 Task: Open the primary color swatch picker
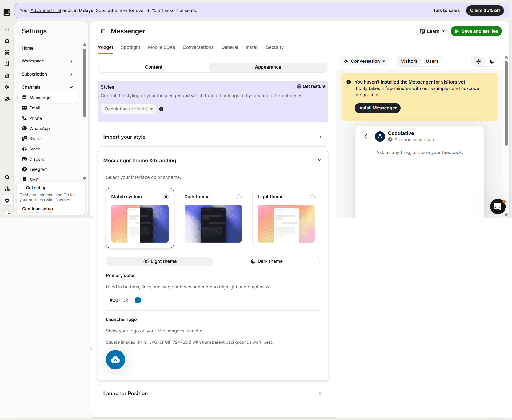(138, 300)
